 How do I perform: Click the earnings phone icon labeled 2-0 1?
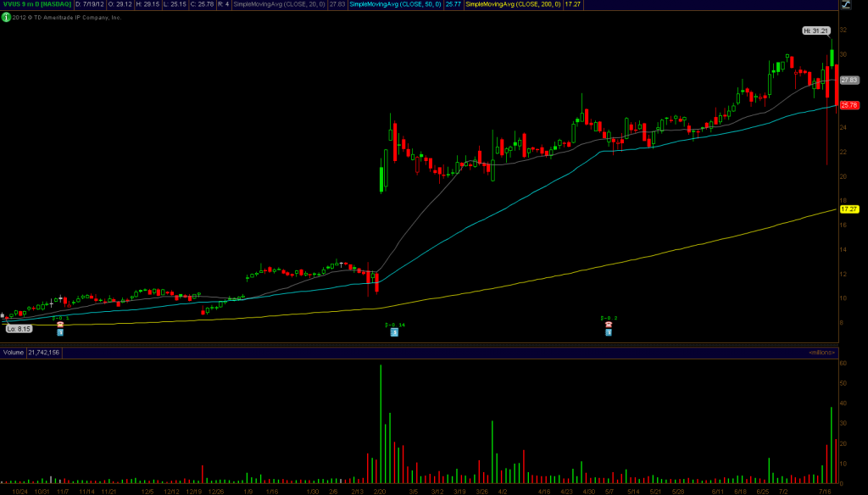pos(60,325)
